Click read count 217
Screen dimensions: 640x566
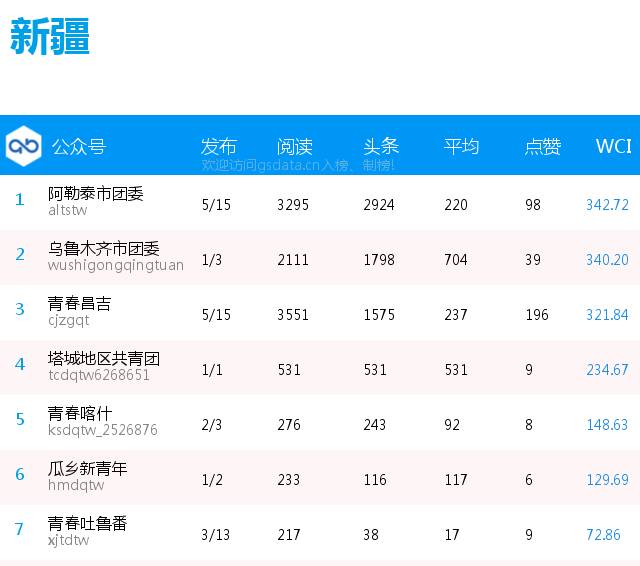tap(289, 535)
